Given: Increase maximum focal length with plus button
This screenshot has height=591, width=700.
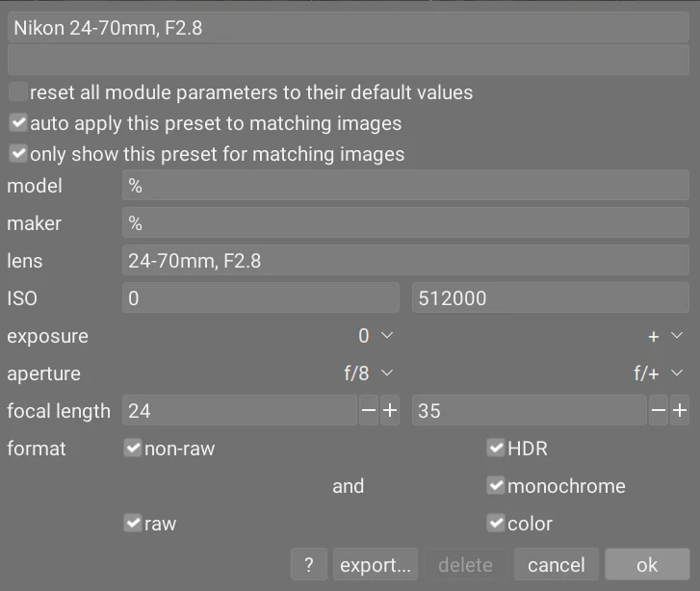Looking at the screenshot, I should pos(680,410).
